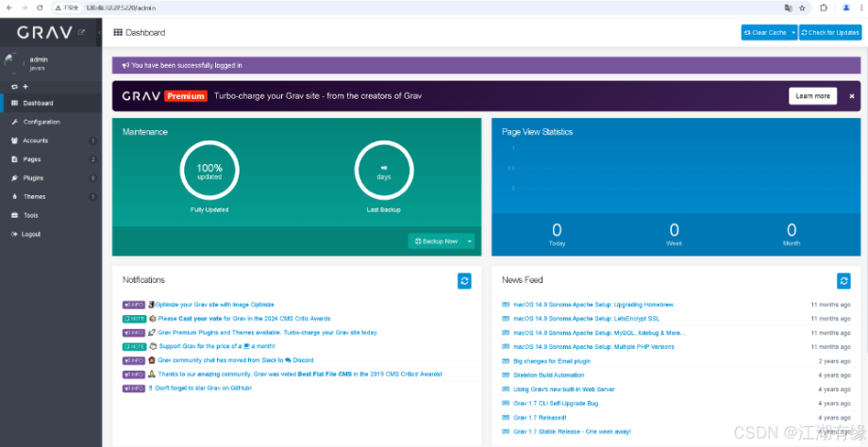This screenshot has height=447, width=868.
Task: Open Grav community chat Discord notification
Action: pos(235,360)
